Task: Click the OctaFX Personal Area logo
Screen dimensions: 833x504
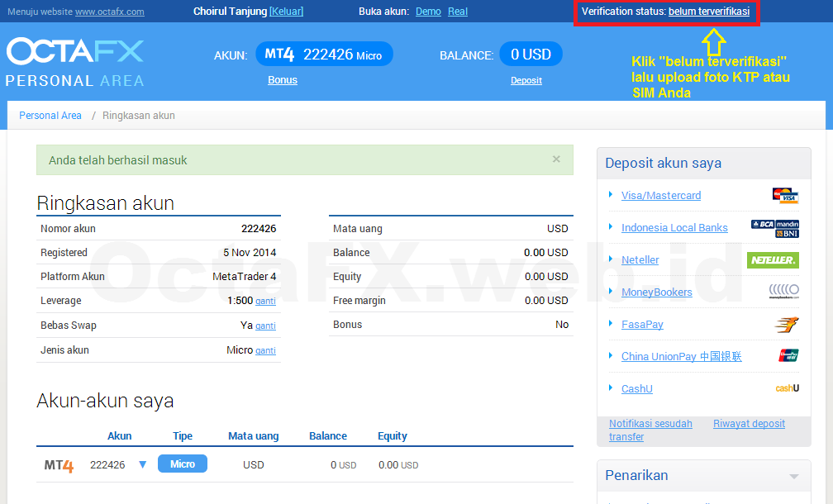Action: 75,62
